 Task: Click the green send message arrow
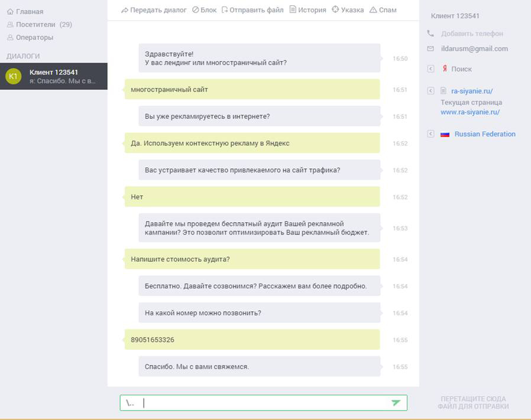coord(396,402)
